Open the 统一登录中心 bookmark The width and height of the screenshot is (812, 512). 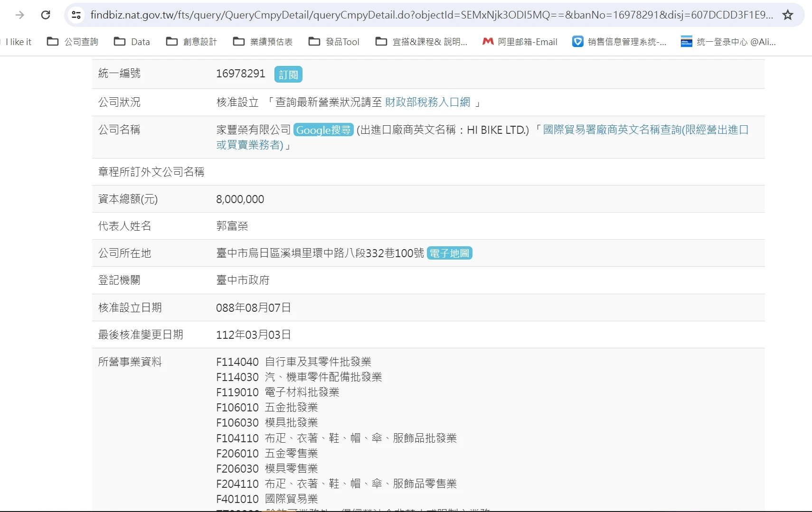728,42
